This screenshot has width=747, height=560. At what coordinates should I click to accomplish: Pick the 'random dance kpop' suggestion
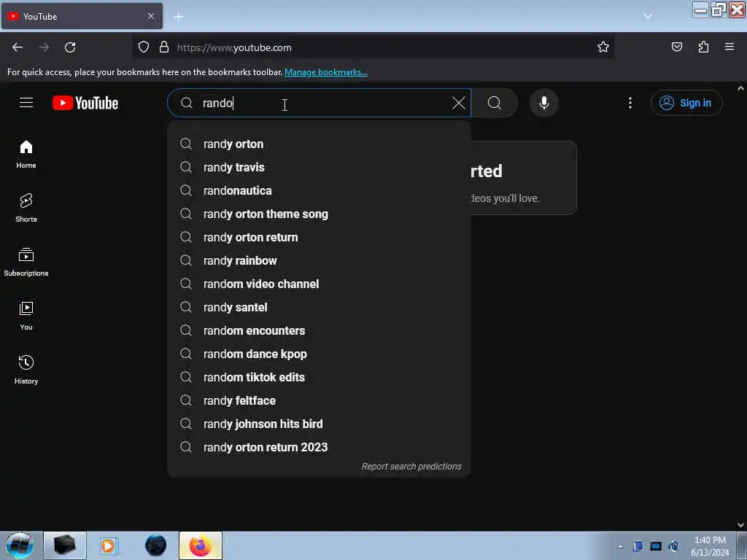[320, 354]
